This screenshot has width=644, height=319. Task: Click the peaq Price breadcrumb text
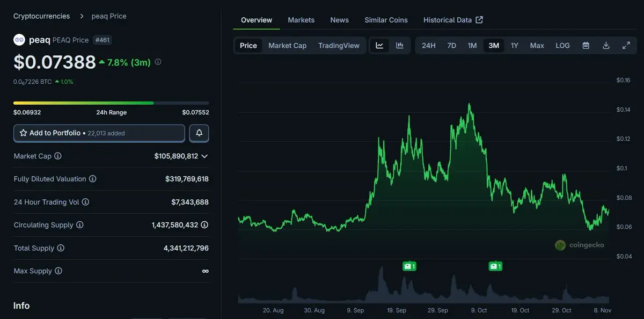pos(109,16)
